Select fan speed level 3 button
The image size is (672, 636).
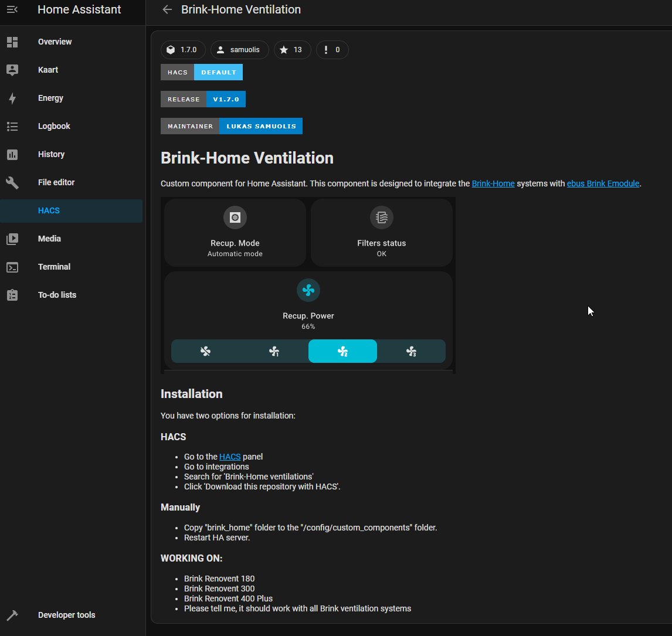(x=411, y=351)
